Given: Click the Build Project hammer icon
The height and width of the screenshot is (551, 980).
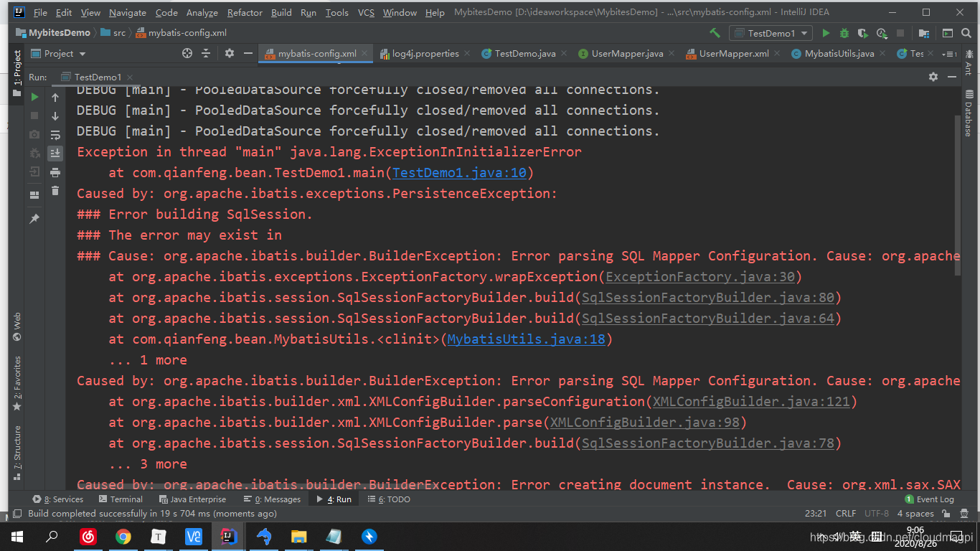Looking at the screenshot, I should tap(715, 33).
